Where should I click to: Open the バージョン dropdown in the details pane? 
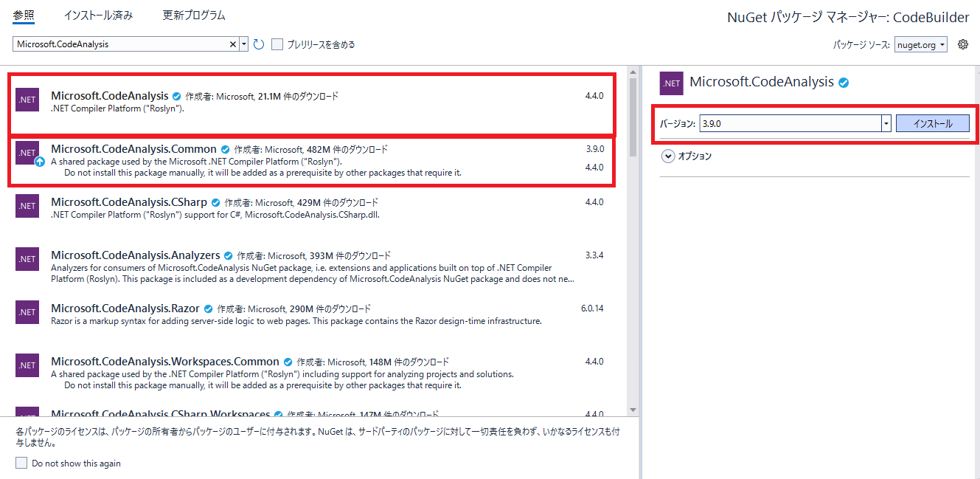click(x=886, y=123)
